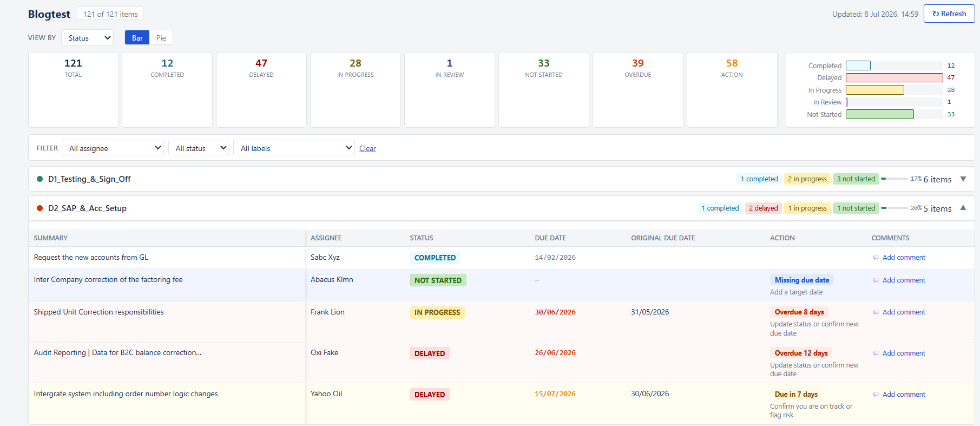The width and height of the screenshot is (980, 426).
Task: Click comment bubble icon in Sabc Xyz row
Action: pos(876,258)
